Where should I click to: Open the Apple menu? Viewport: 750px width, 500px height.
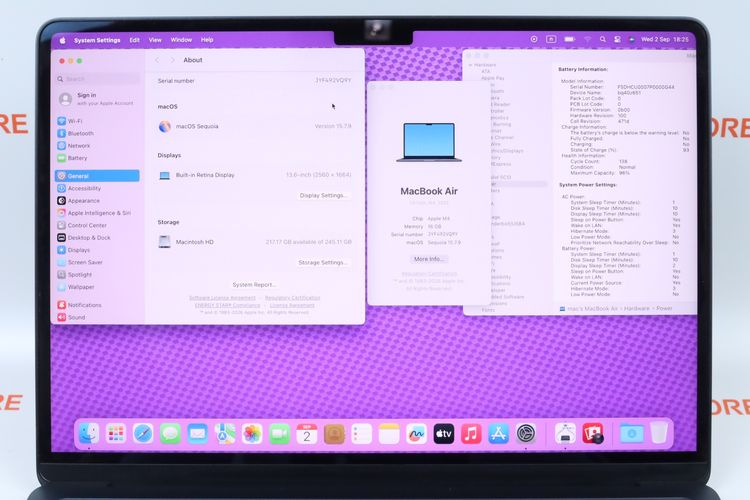[x=63, y=40]
